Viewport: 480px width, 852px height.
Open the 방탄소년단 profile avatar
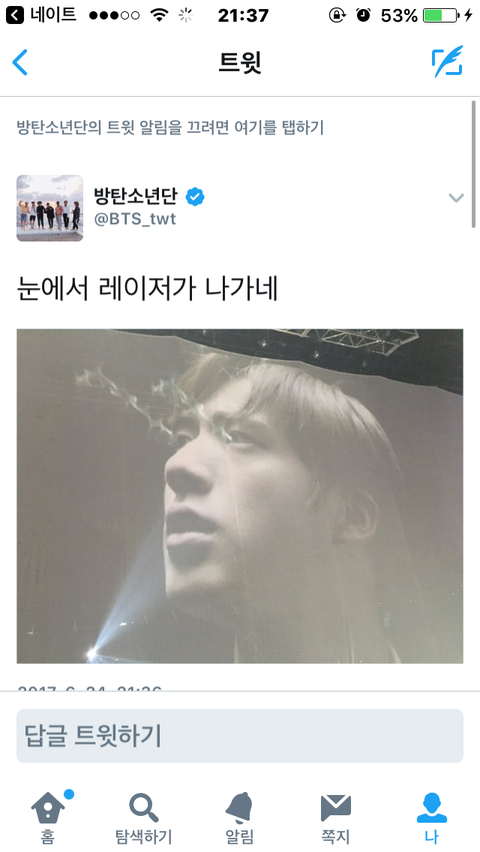coord(49,208)
